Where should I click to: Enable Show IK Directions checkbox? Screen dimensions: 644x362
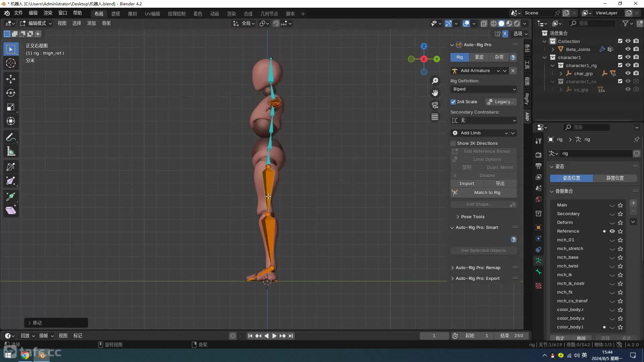[453, 143]
